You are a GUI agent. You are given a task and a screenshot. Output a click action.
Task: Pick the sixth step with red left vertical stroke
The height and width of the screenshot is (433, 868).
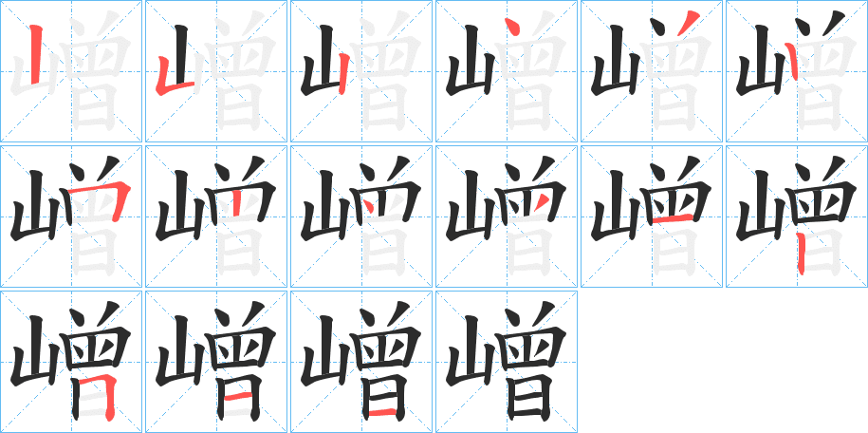796,71
